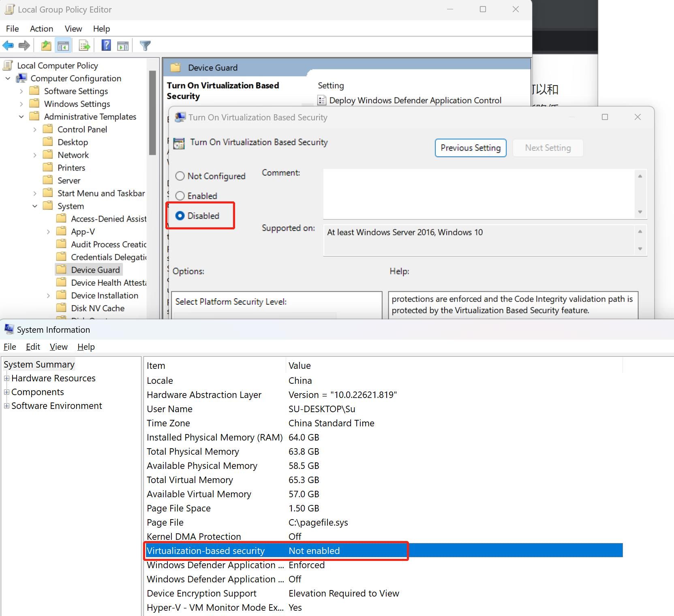Click the Start Menu and Taskbar folder icon
This screenshot has height=616, width=674.
(x=48, y=193)
